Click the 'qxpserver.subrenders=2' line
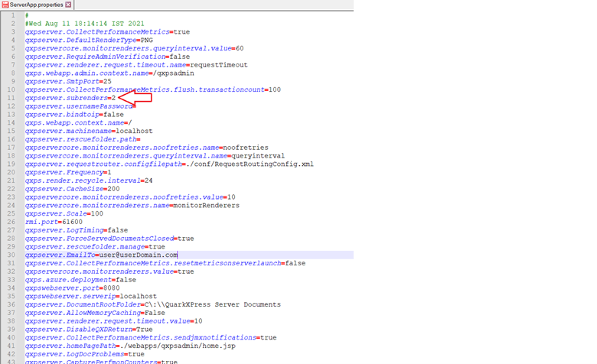The height and width of the screenshot is (364, 597). point(70,98)
